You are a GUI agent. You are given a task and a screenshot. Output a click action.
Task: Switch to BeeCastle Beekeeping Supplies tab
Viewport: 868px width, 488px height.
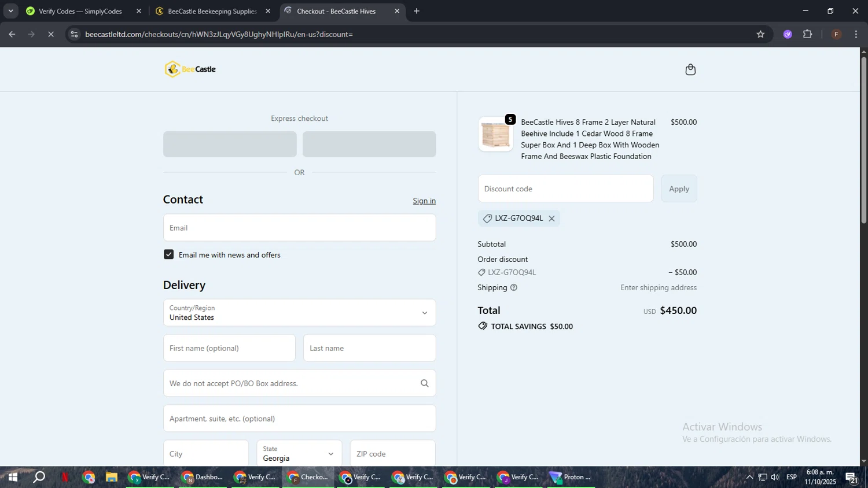click(212, 11)
